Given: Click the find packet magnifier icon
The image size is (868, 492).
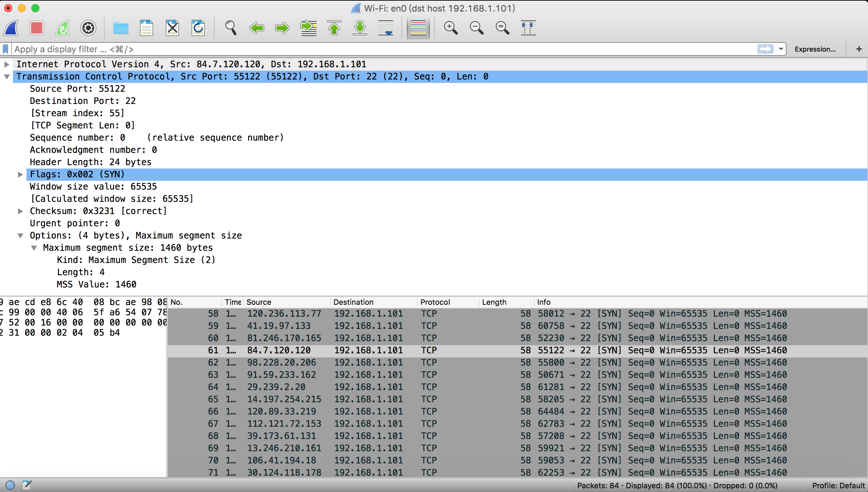Looking at the screenshot, I should [231, 28].
